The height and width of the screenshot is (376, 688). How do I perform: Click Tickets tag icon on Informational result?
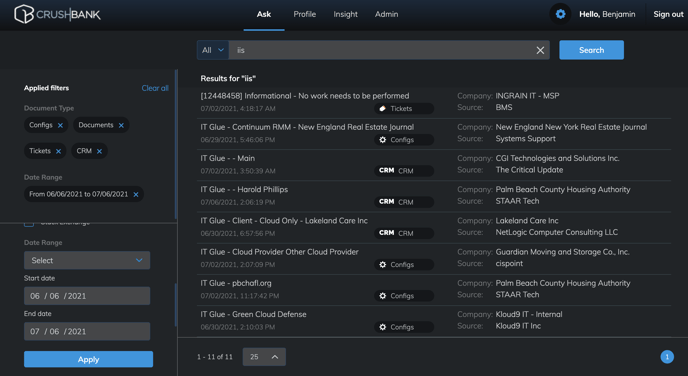pos(382,108)
